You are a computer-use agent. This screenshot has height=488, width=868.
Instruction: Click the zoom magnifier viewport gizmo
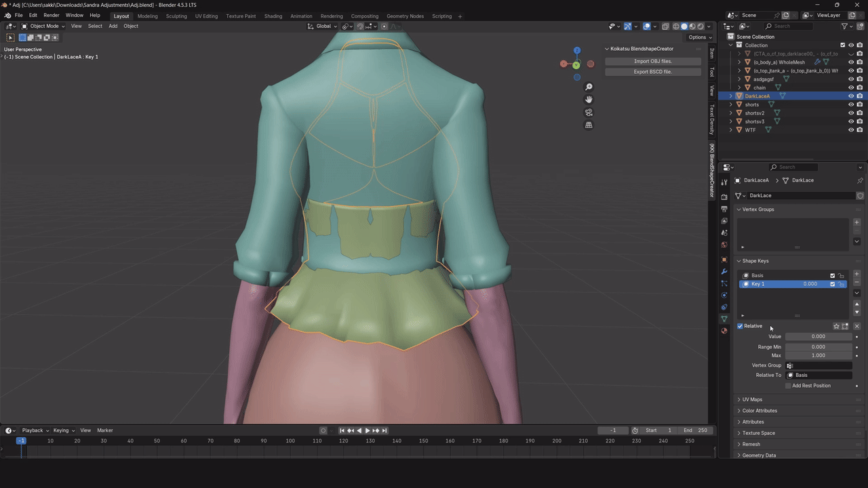589,87
